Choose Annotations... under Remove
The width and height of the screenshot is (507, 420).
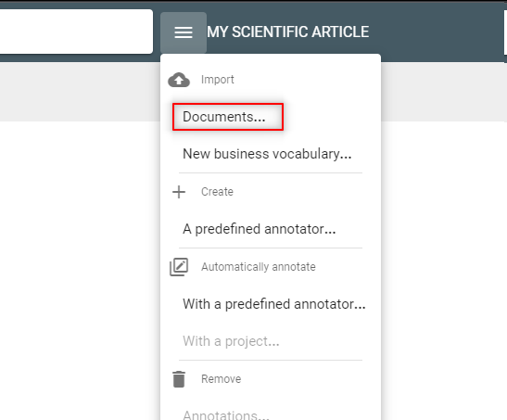click(226, 414)
